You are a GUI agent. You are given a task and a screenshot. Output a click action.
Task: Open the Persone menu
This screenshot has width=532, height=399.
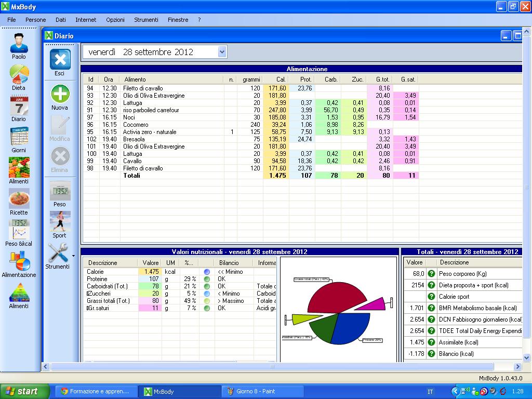pyautogui.click(x=36, y=20)
